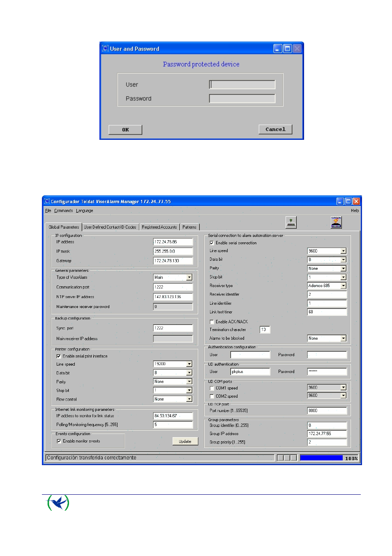Image resolution: width=392 pixels, height=556 pixels.
Task: Open the COM1 speed value dropdown
Action: 344,387
